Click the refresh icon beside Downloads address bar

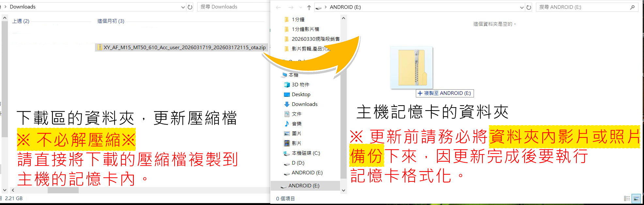(x=190, y=7)
